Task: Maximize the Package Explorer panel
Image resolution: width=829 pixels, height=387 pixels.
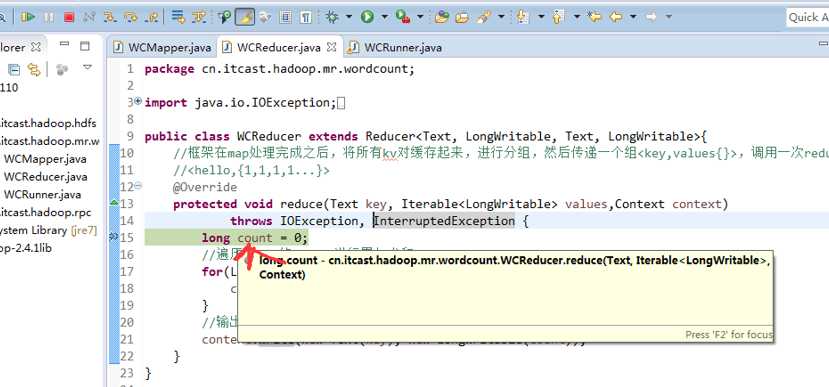Action: 85,46
